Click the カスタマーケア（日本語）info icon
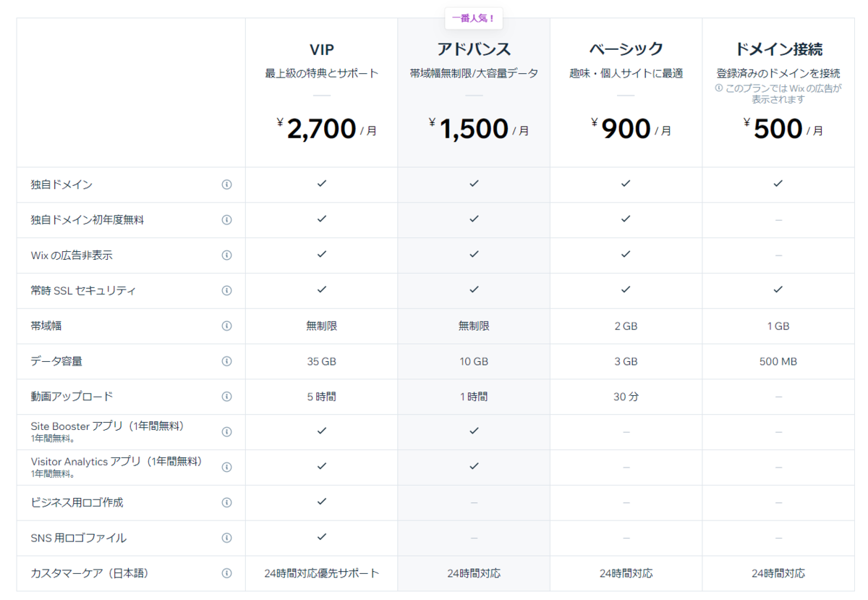 coord(226,572)
